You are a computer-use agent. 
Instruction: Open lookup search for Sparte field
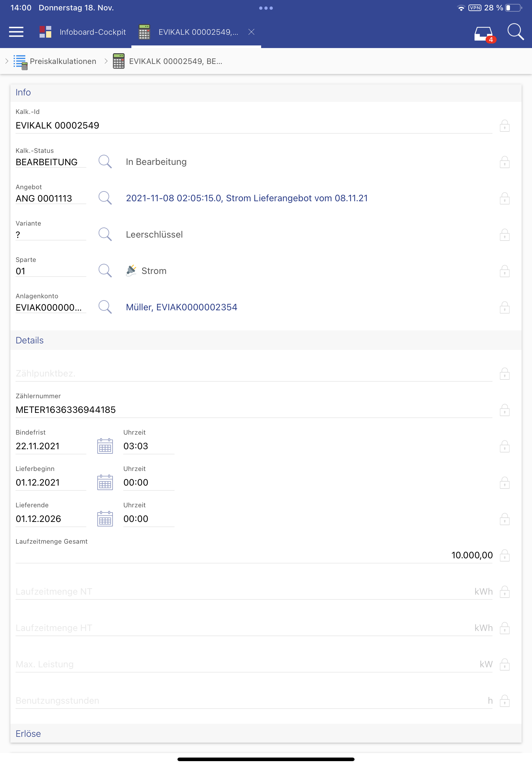[105, 271]
